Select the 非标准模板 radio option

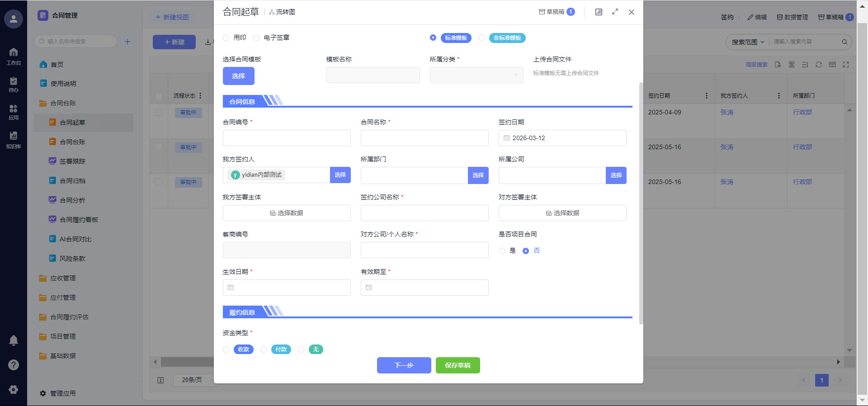coord(482,38)
